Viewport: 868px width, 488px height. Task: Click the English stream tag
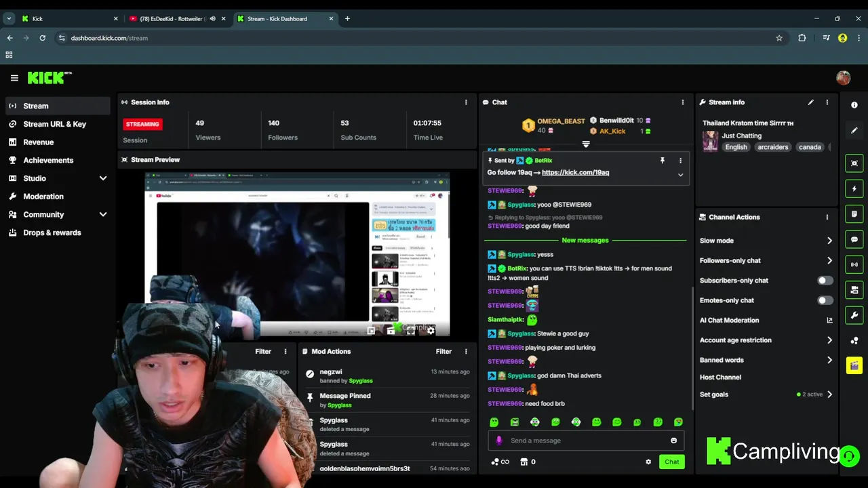tap(736, 147)
